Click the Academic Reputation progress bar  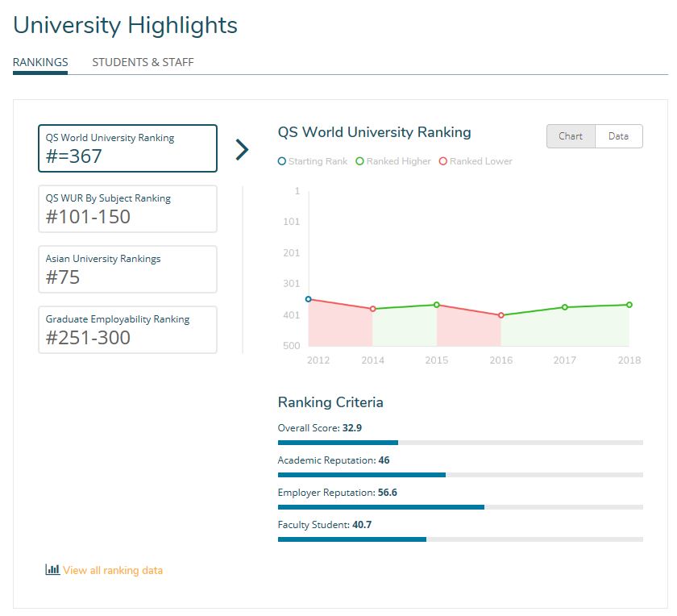[x=460, y=475]
